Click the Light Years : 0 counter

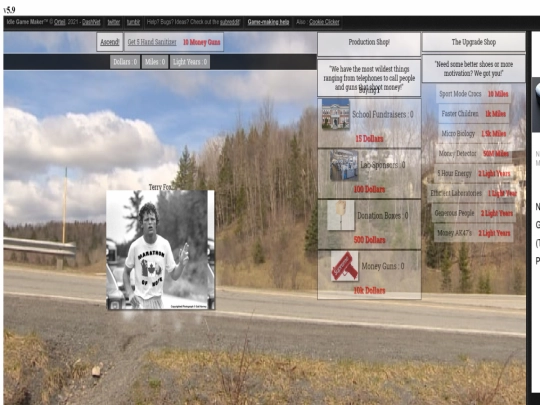click(190, 62)
